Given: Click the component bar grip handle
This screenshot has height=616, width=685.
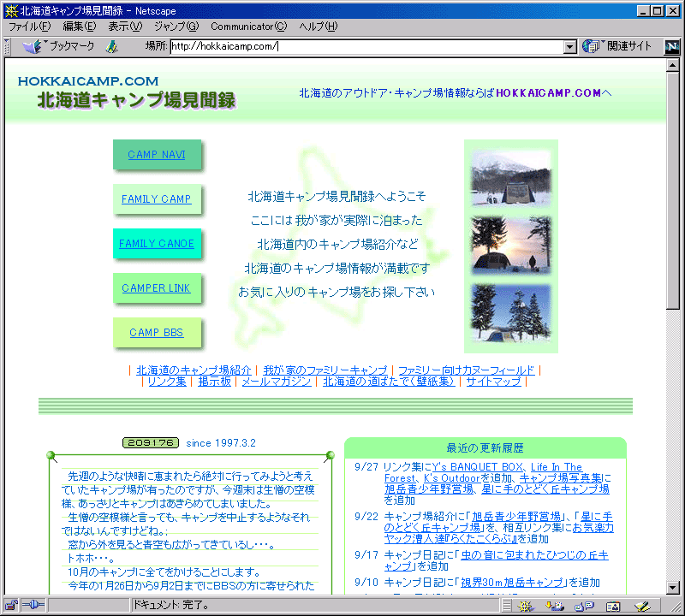Looking at the screenshot, I should (507, 606).
